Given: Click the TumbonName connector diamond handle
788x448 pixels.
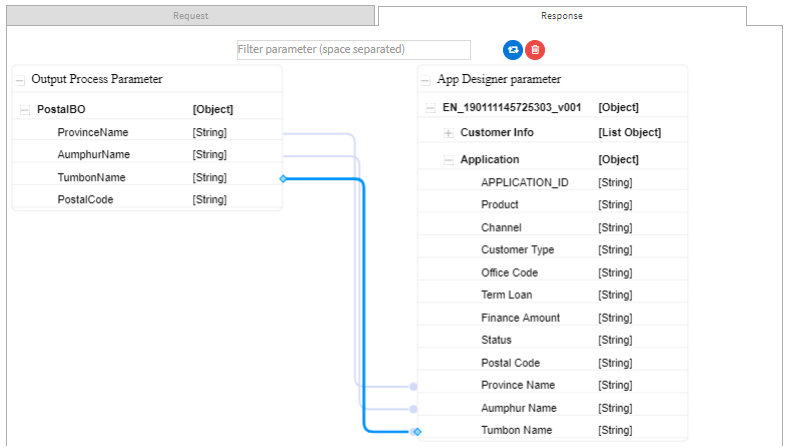Looking at the screenshot, I should pos(283,178).
